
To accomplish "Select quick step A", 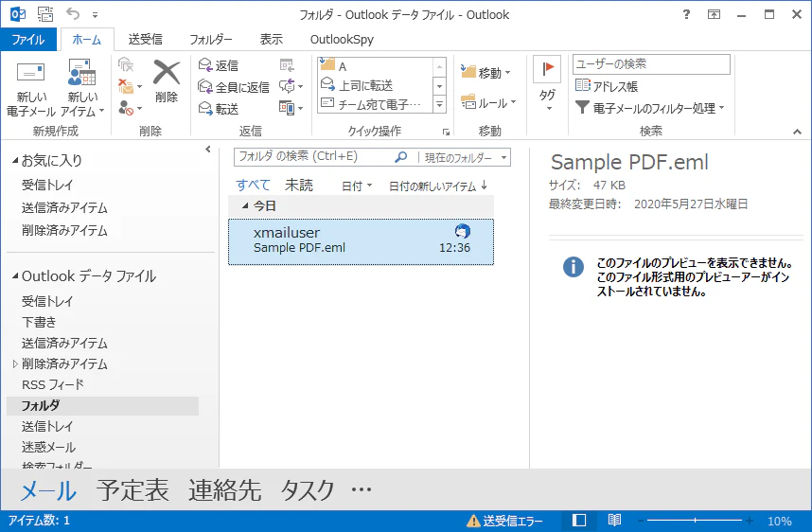I will click(375, 65).
